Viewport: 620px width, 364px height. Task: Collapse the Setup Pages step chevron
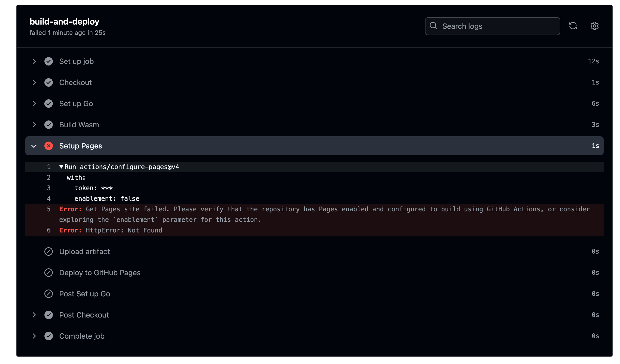34,146
